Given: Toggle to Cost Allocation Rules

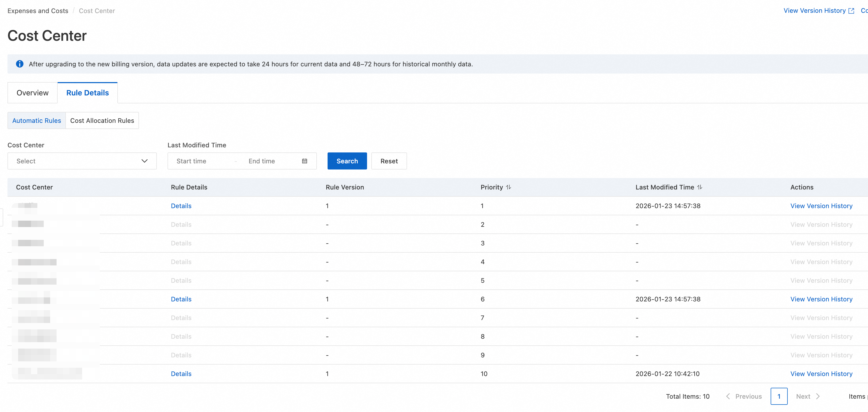Looking at the screenshot, I should point(102,120).
